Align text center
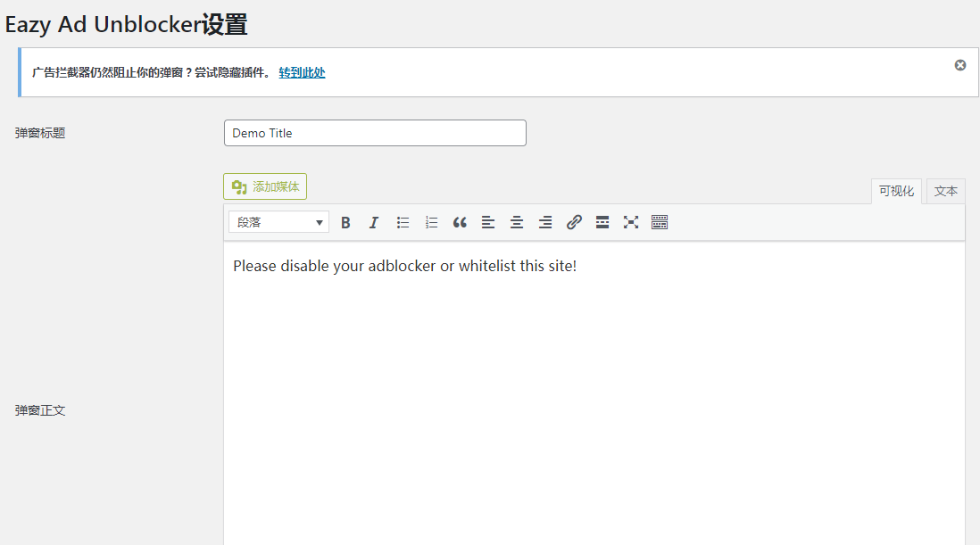 pos(517,222)
